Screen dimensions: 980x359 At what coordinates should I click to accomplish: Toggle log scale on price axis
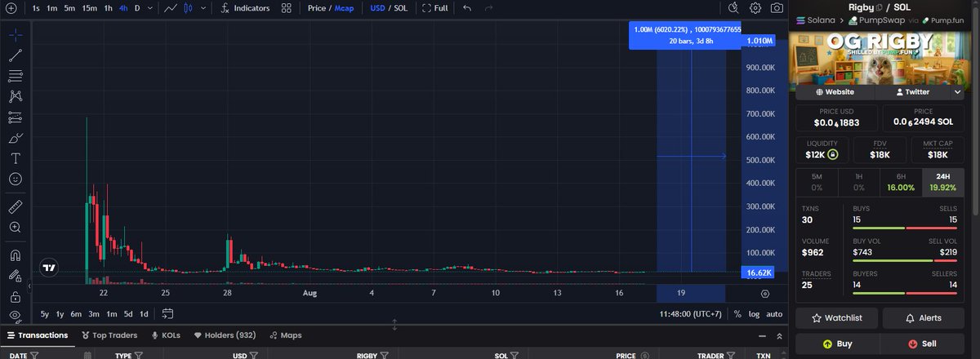click(x=753, y=314)
